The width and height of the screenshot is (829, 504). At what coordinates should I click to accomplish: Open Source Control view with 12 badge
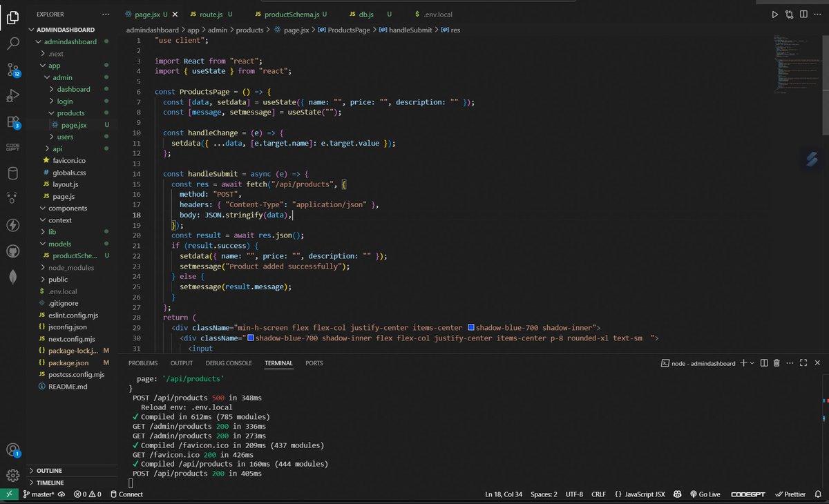(x=12, y=70)
